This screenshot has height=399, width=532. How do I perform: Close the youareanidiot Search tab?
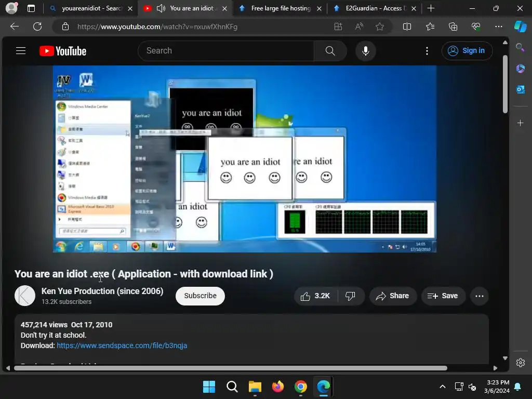coord(130,8)
